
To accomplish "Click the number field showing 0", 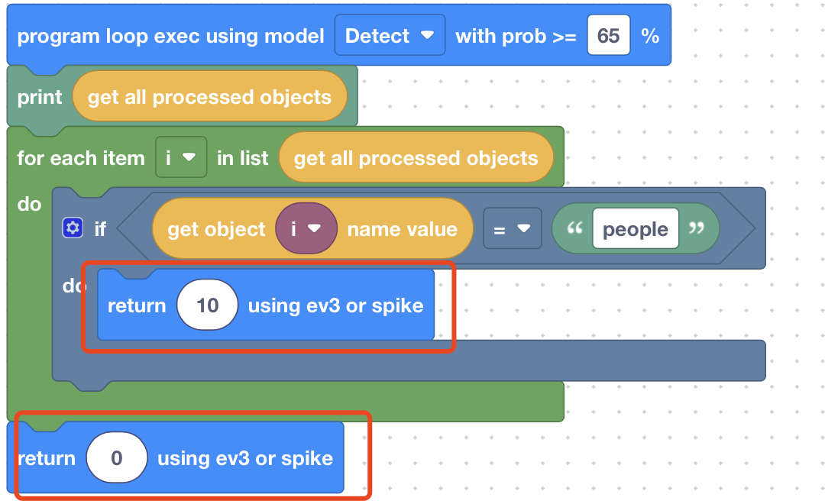I will 117,458.
